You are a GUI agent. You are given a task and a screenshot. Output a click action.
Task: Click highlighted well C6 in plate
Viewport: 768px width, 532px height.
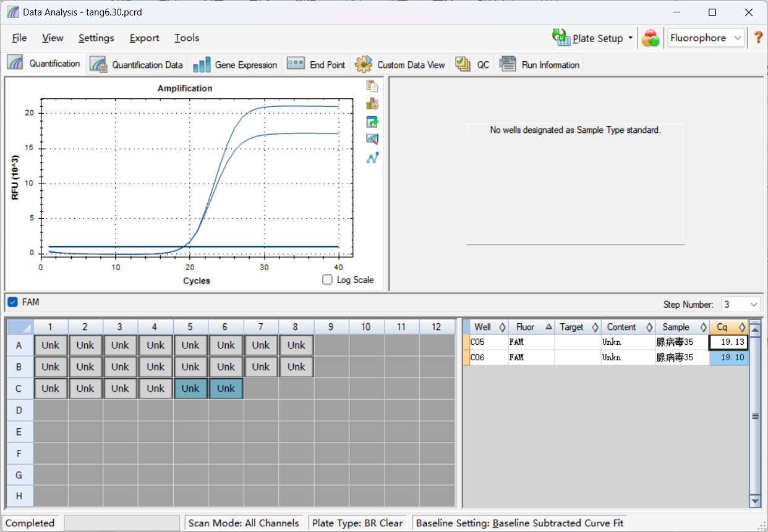pyautogui.click(x=226, y=389)
